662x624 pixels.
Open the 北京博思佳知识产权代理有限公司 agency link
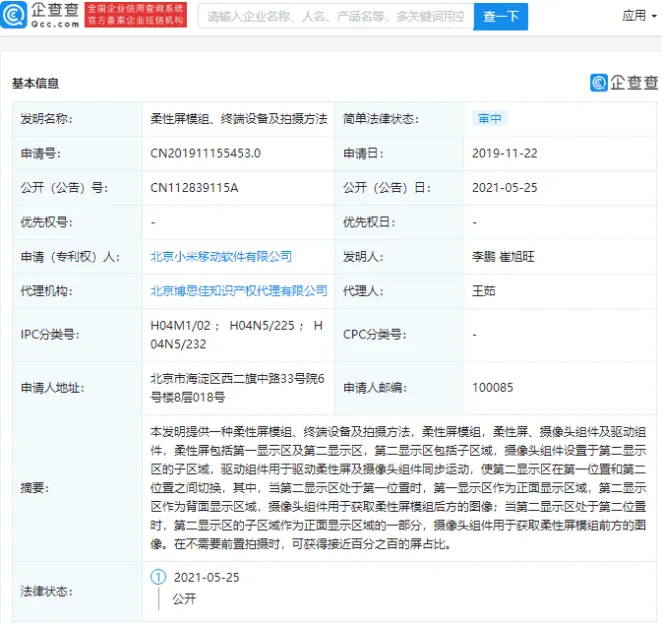pos(238,291)
